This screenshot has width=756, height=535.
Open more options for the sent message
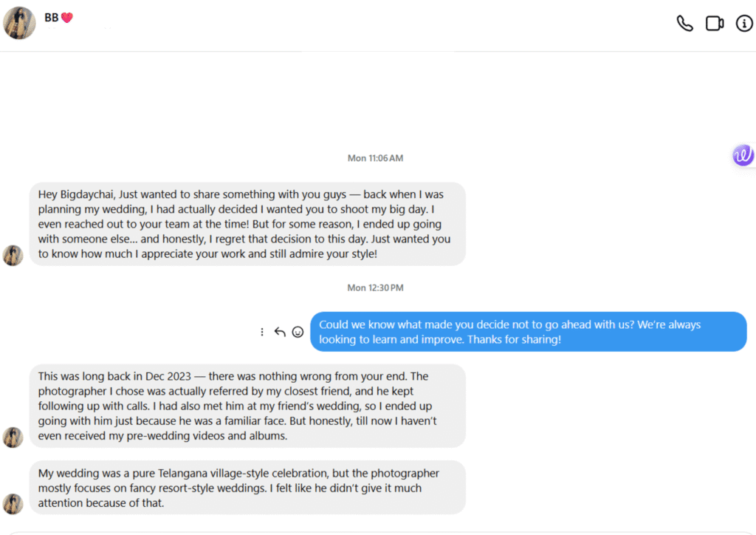[261, 332]
